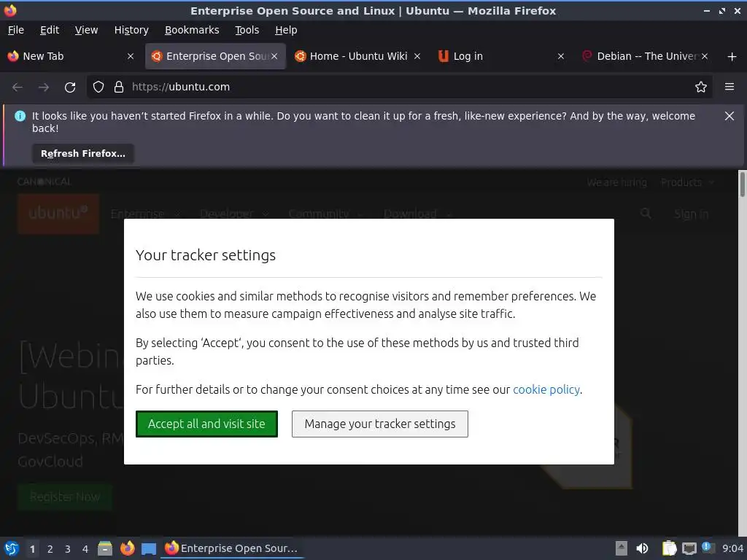Image resolution: width=747 pixels, height=560 pixels.
Task: Open the Firefox hamburger menu
Action: [x=729, y=87]
